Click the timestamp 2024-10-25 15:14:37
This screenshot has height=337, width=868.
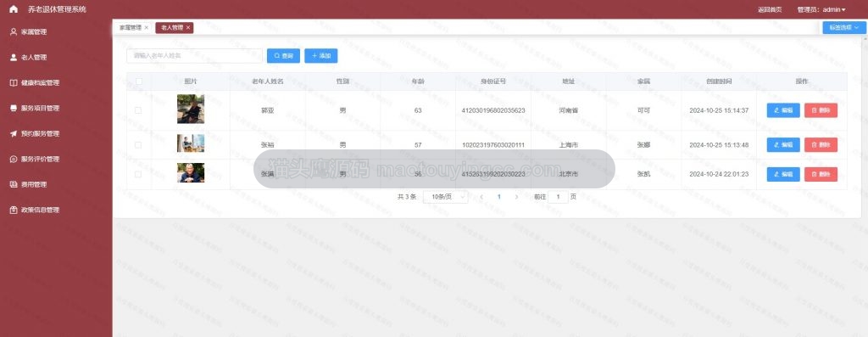click(719, 110)
